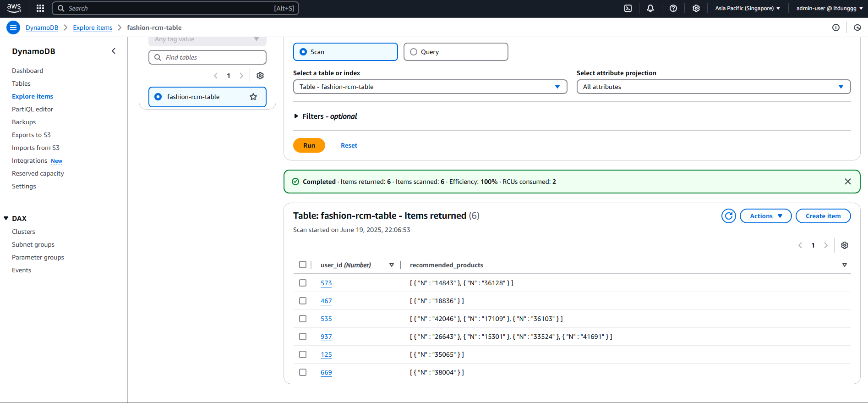868x403 pixels.
Task: Open Parameter groups in sidebar
Action: click(x=38, y=257)
